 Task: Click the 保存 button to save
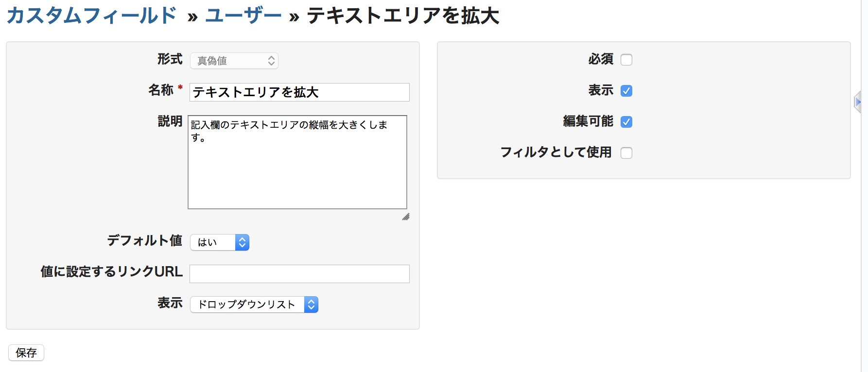tap(26, 353)
